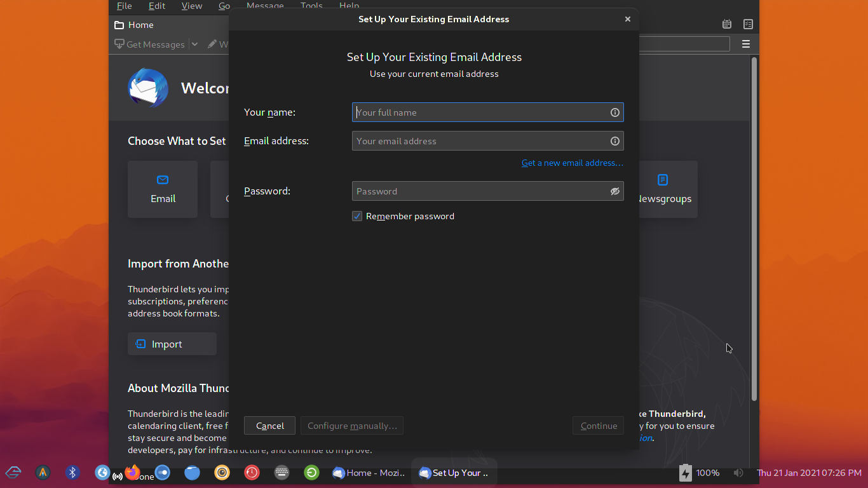
Task: Open the File menu
Action: coord(125,6)
